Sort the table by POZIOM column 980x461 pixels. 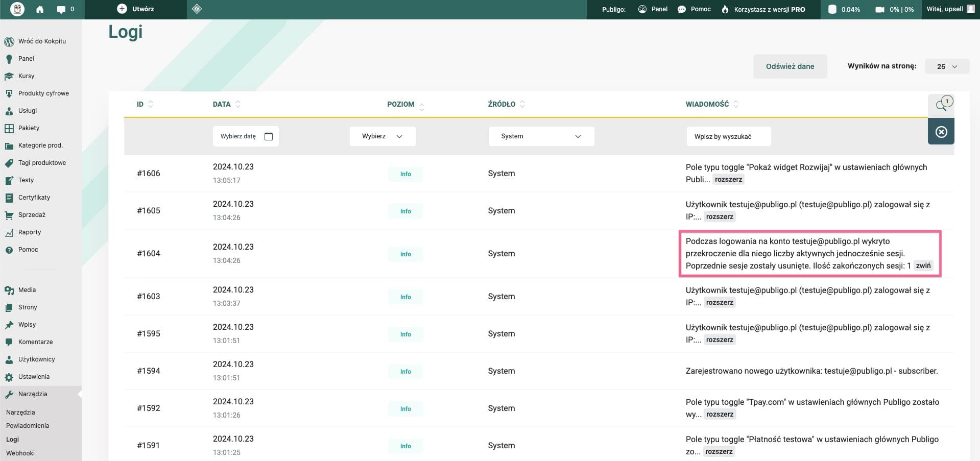point(406,105)
